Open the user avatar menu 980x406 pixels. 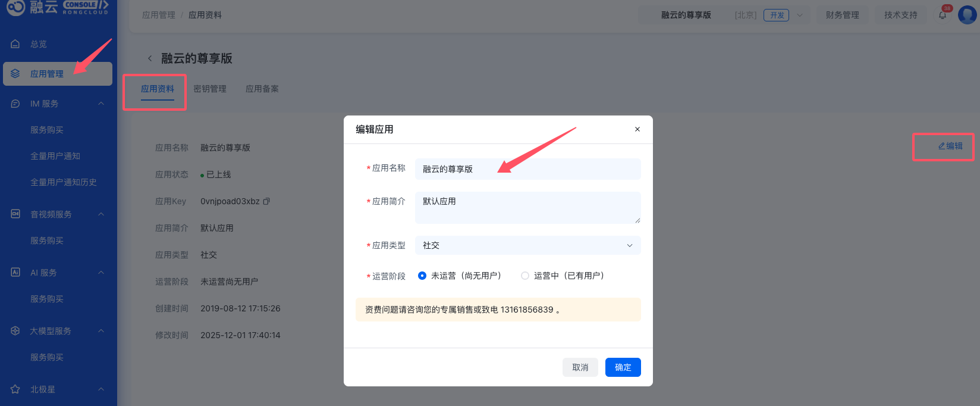click(968, 15)
